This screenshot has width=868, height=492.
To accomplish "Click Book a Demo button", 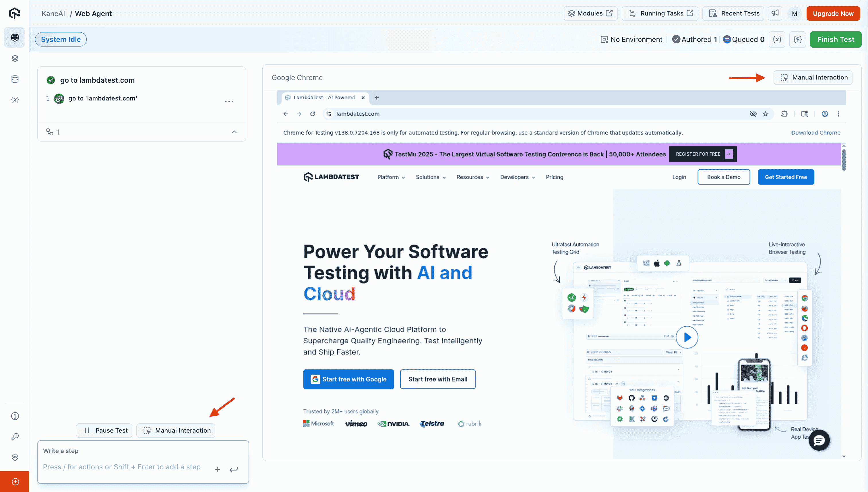I will 724,177.
